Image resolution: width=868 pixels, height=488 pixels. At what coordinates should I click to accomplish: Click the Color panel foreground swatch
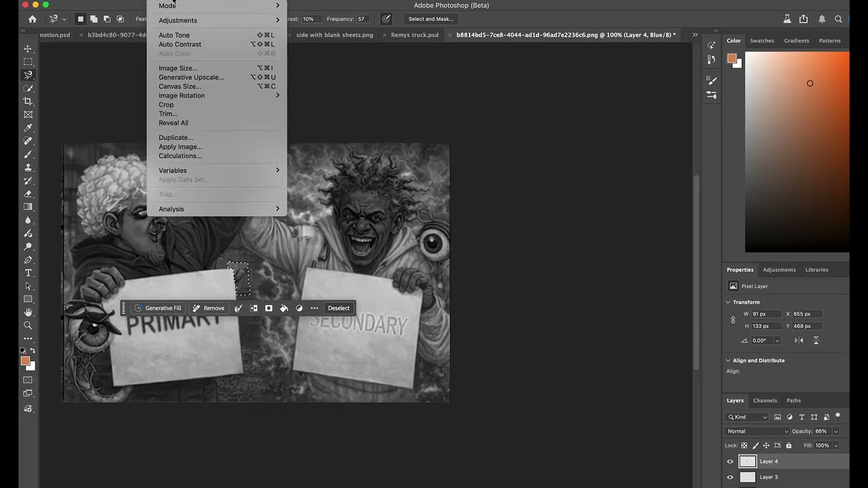coord(732,58)
